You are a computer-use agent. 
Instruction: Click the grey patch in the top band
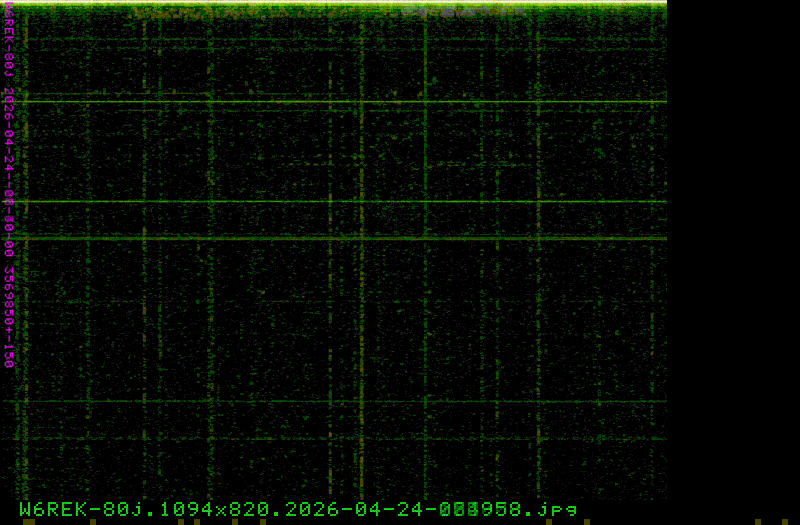coord(440,13)
